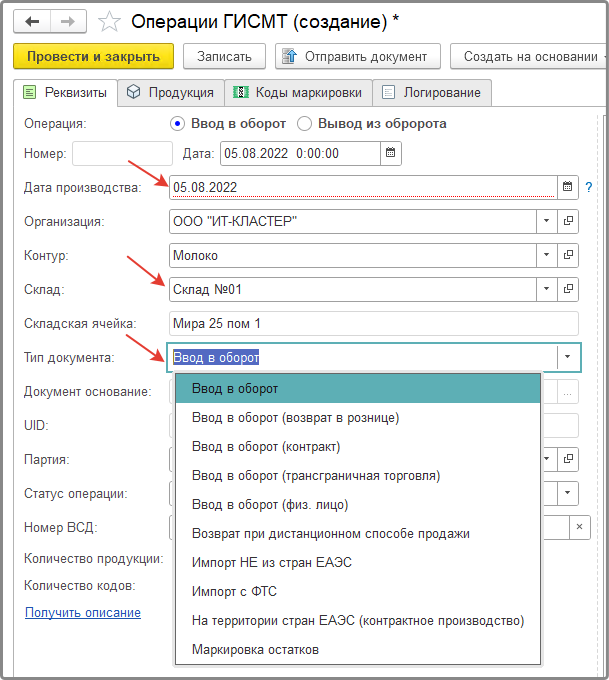This screenshot has height=680, width=609.
Task: Choose Импорт НЕ из стран ЕАЭС
Action: tap(358, 562)
